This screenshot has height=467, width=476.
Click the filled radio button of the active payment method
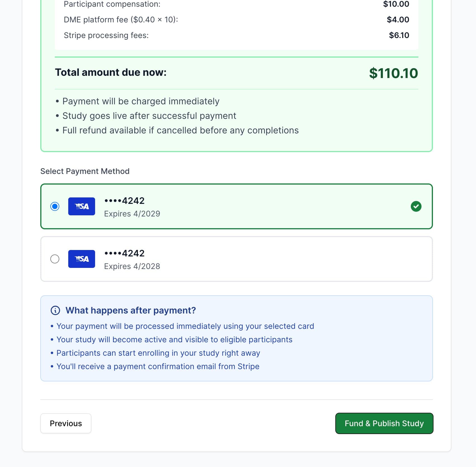pos(55,206)
